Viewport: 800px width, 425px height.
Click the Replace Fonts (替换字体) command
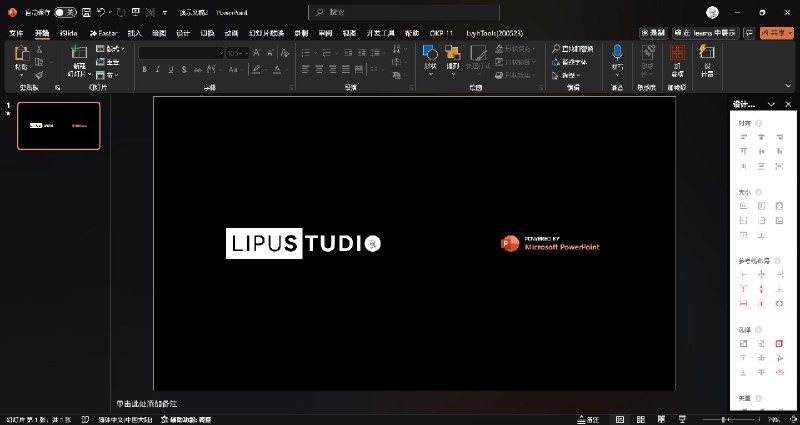click(569, 62)
